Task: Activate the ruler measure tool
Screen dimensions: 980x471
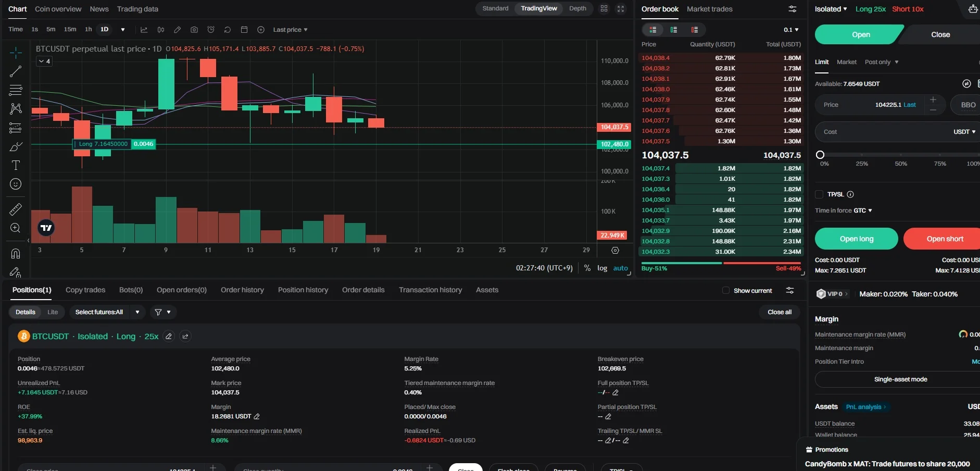Action: pyautogui.click(x=16, y=209)
